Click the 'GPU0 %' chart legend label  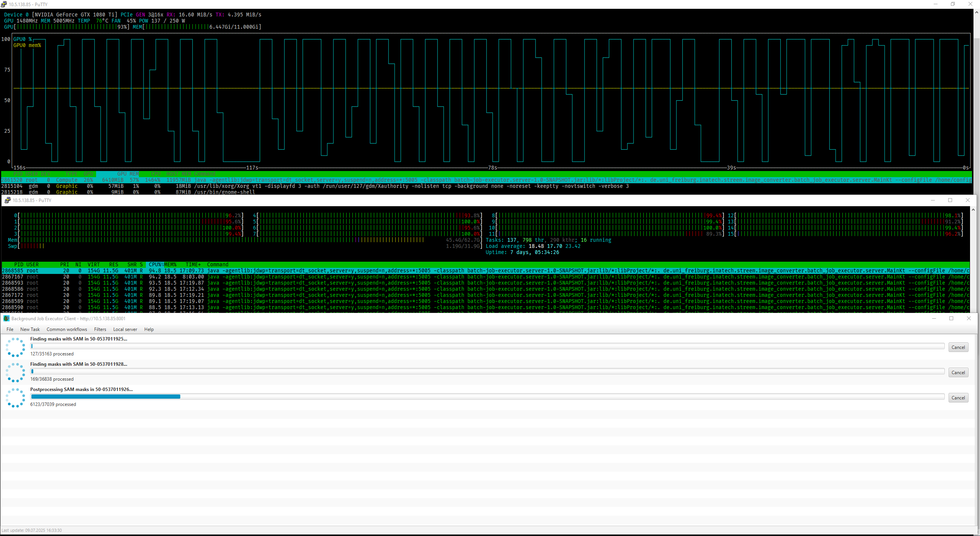(x=23, y=39)
